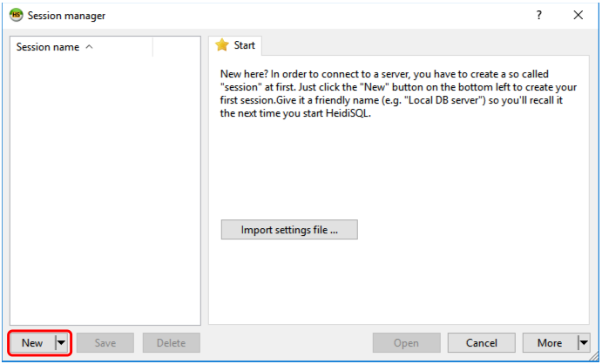Click the disabled Delete button
602x364 pixels.
(172, 342)
